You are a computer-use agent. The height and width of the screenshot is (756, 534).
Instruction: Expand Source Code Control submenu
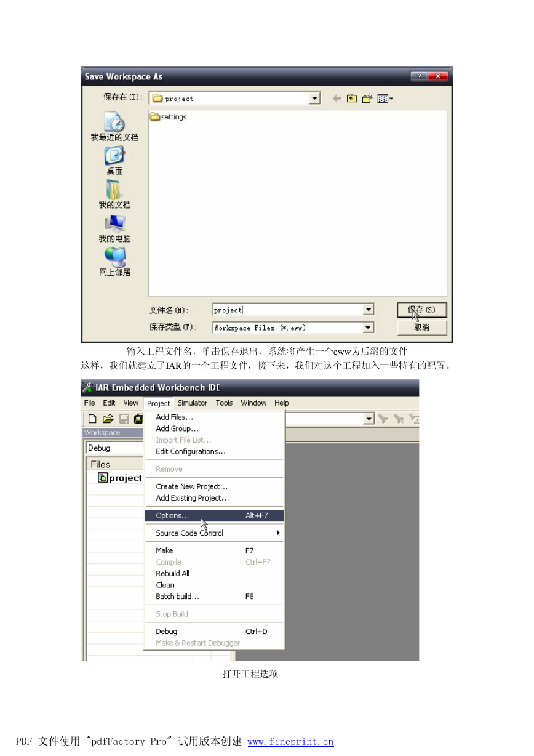click(x=213, y=533)
